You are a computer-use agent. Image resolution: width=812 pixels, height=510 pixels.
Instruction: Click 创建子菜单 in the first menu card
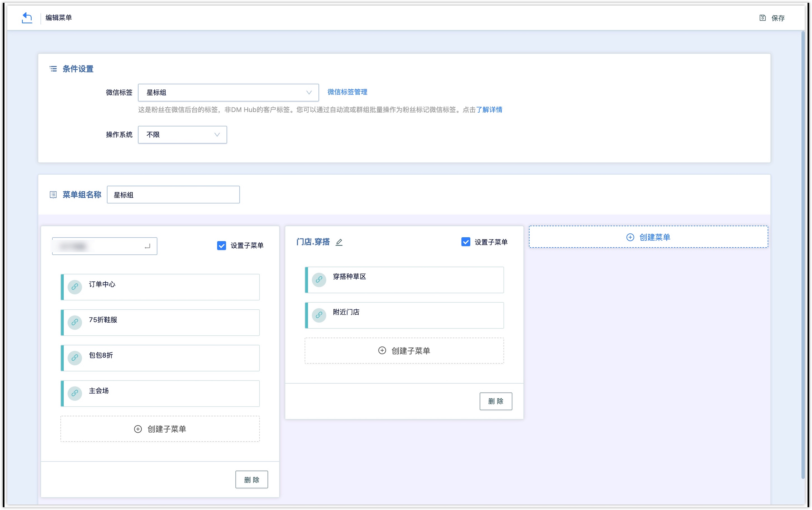(160, 429)
